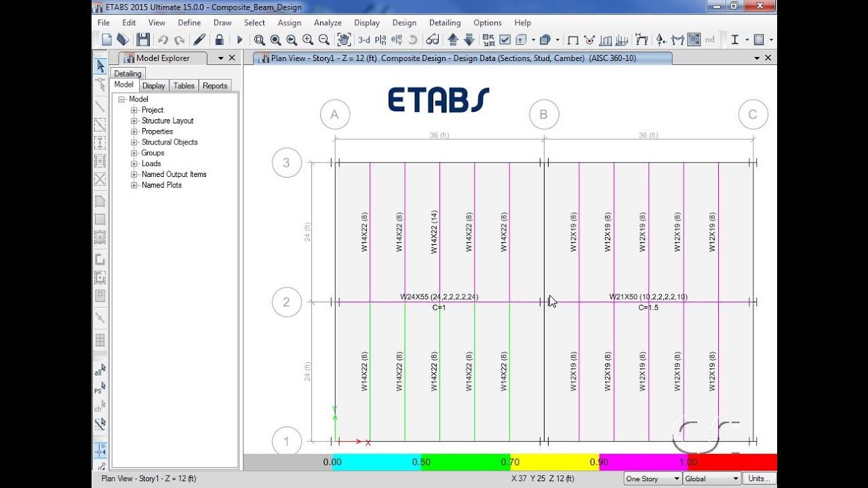This screenshot has height=488, width=868.
Task: Switch to the Tables tab
Action: tap(184, 85)
